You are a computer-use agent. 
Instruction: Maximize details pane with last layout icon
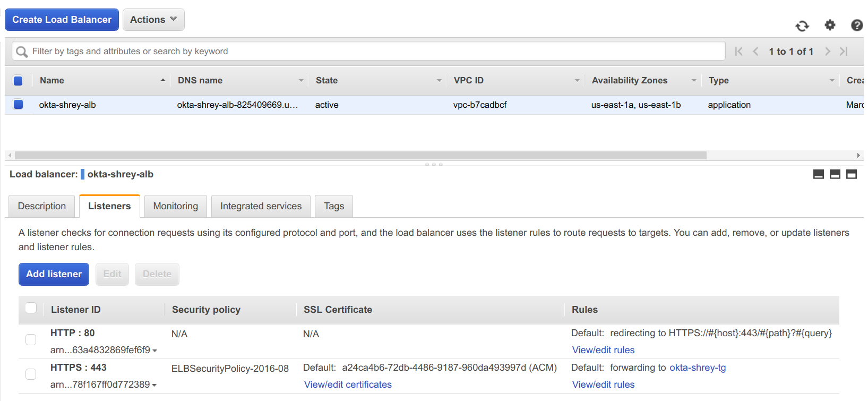pos(852,174)
